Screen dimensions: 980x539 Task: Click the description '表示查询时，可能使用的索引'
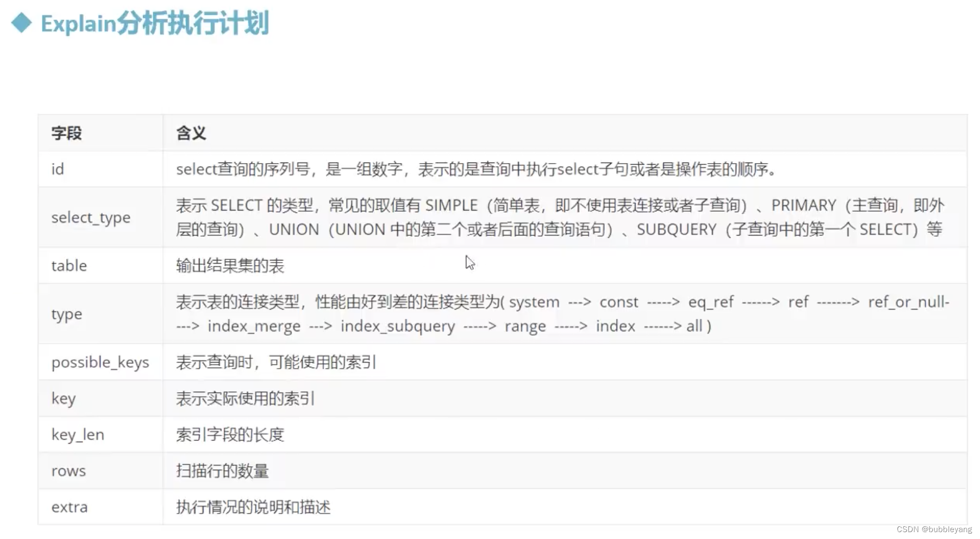click(x=276, y=362)
